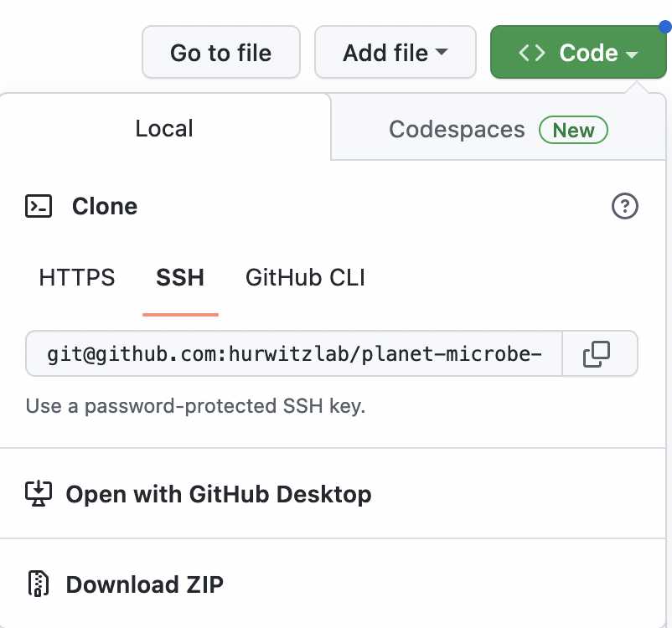Open the Clone help question mark

624,206
